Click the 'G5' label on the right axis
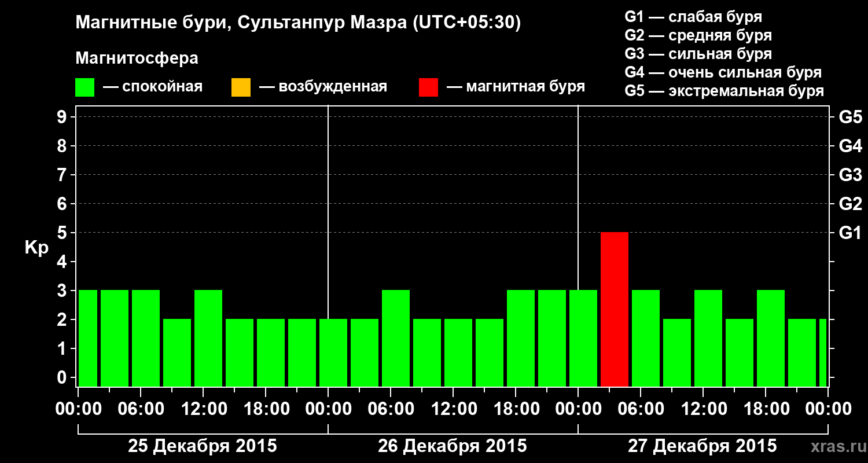 851,117
